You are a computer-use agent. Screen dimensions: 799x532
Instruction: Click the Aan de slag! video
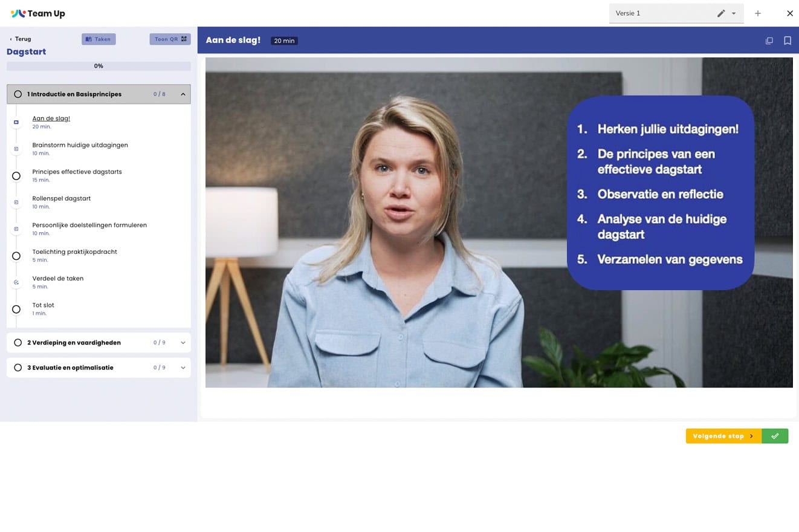499,222
